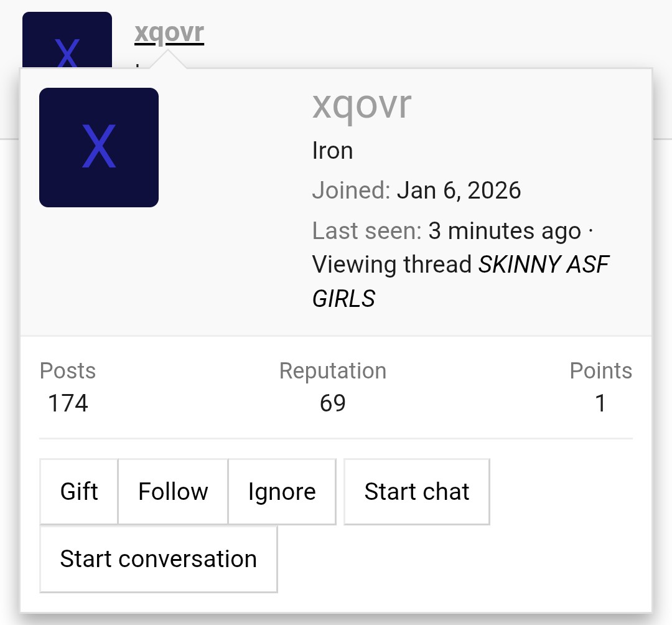Screen dimensions: 672x625
Task: Click the Points stat label
Action: click(601, 370)
